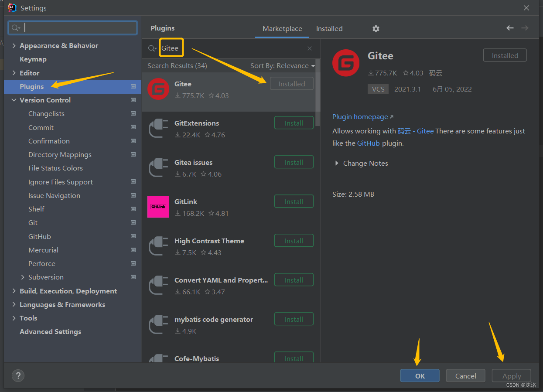Follow the 码云 - Gitee link in the description
Image resolution: width=543 pixels, height=392 pixels.
pos(416,131)
